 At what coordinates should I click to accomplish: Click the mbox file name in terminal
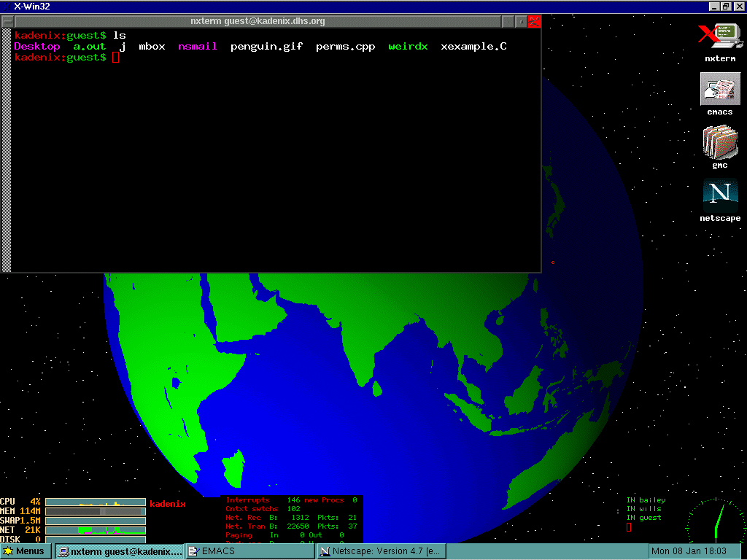click(152, 47)
